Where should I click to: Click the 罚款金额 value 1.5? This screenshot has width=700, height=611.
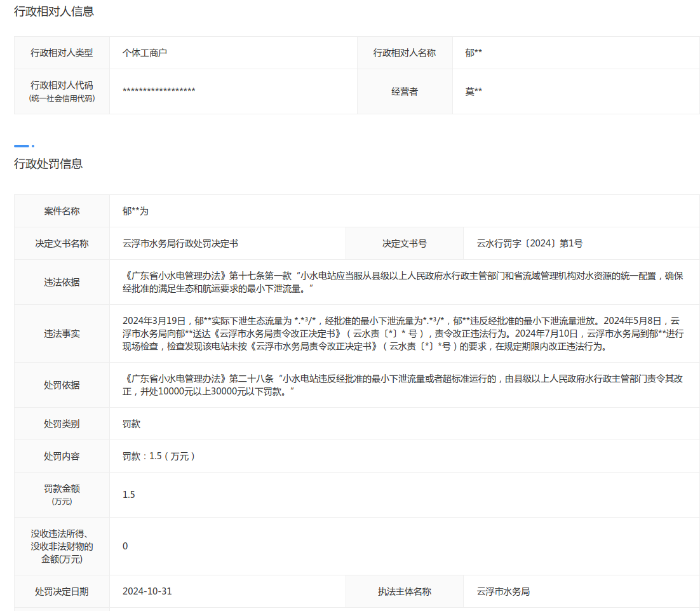[128, 494]
